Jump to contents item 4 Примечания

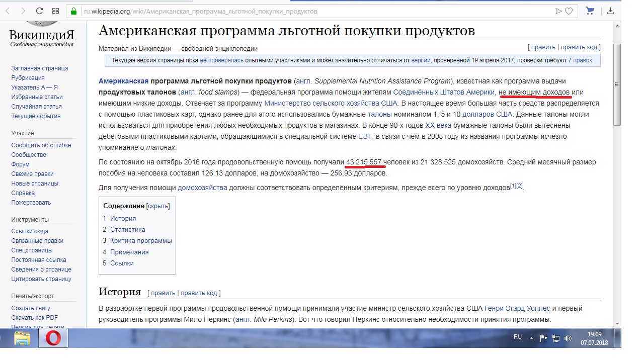[x=129, y=252]
